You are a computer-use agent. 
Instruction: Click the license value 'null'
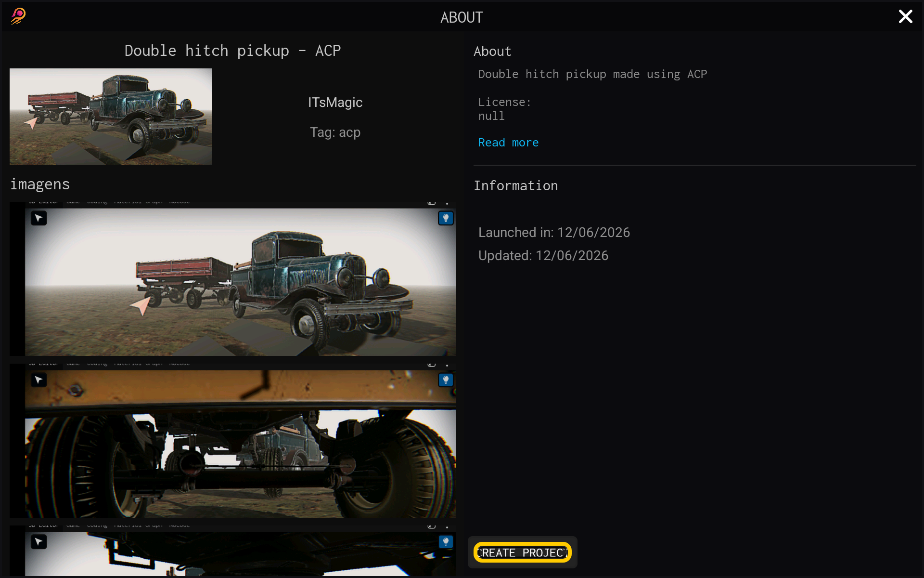[x=491, y=116]
